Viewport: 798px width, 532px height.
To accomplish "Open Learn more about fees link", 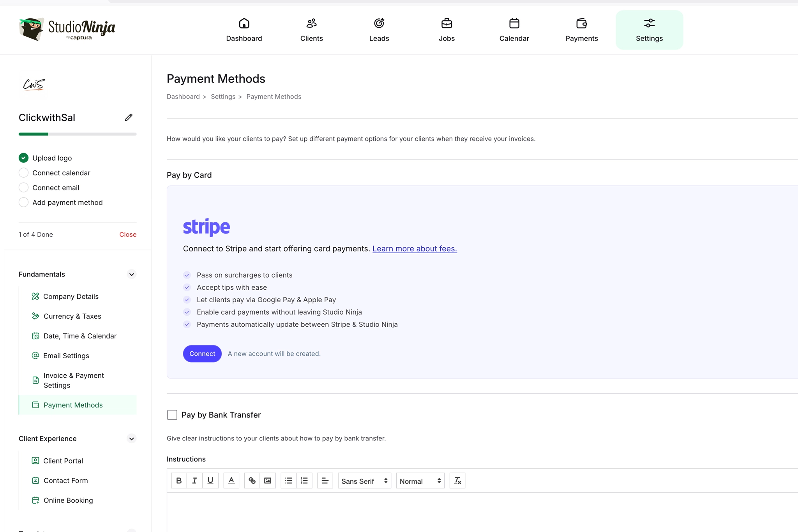I will pyautogui.click(x=415, y=248).
